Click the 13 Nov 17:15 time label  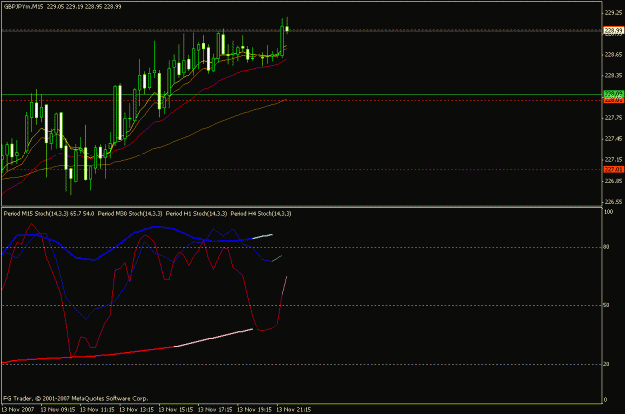tap(215, 410)
